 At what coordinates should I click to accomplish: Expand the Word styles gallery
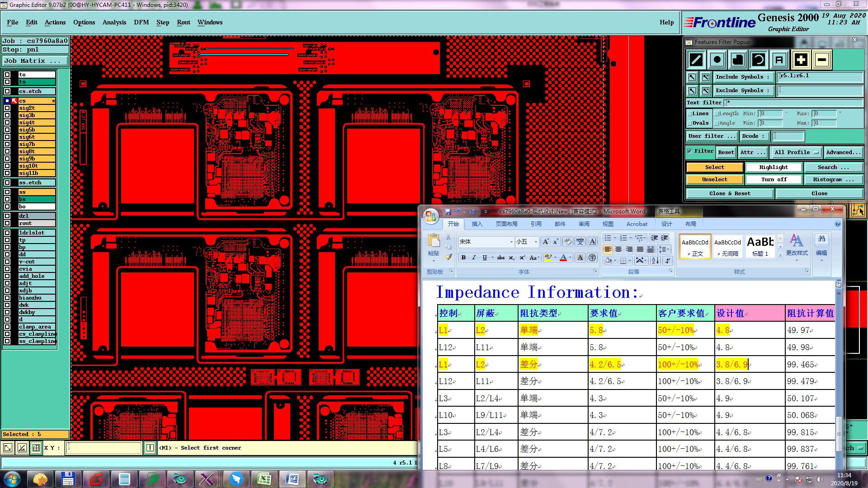pyautogui.click(x=780, y=255)
